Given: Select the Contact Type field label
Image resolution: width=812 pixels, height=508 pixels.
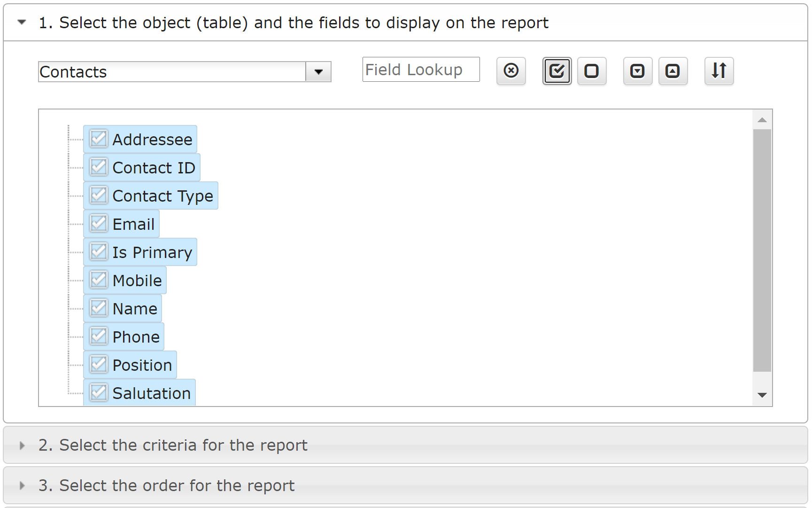Looking at the screenshot, I should pyautogui.click(x=162, y=196).
